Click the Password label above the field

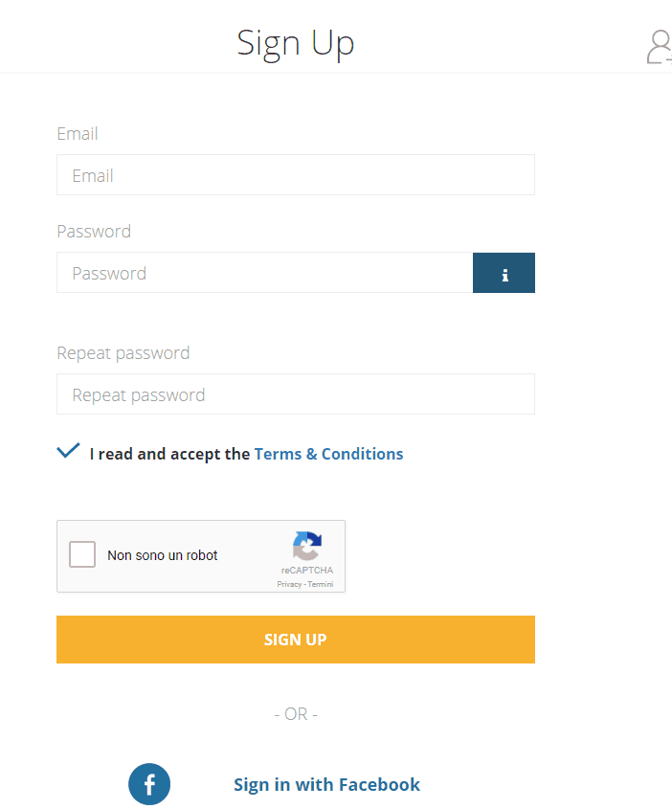[94, 231]
